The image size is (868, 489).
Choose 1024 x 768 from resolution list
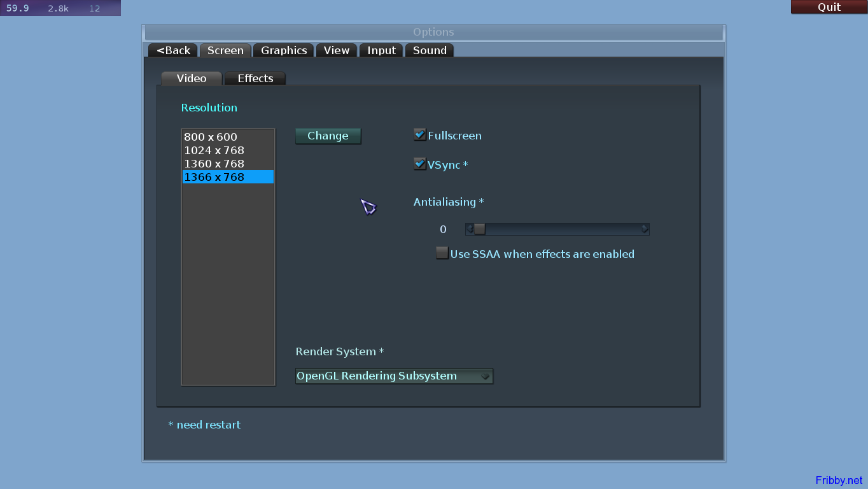214,150
